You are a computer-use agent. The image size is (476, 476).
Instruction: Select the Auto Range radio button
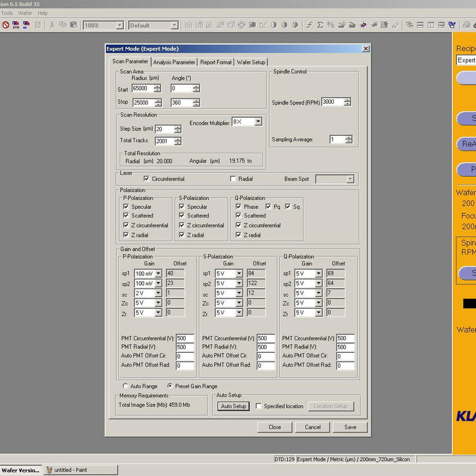[125, 386]
